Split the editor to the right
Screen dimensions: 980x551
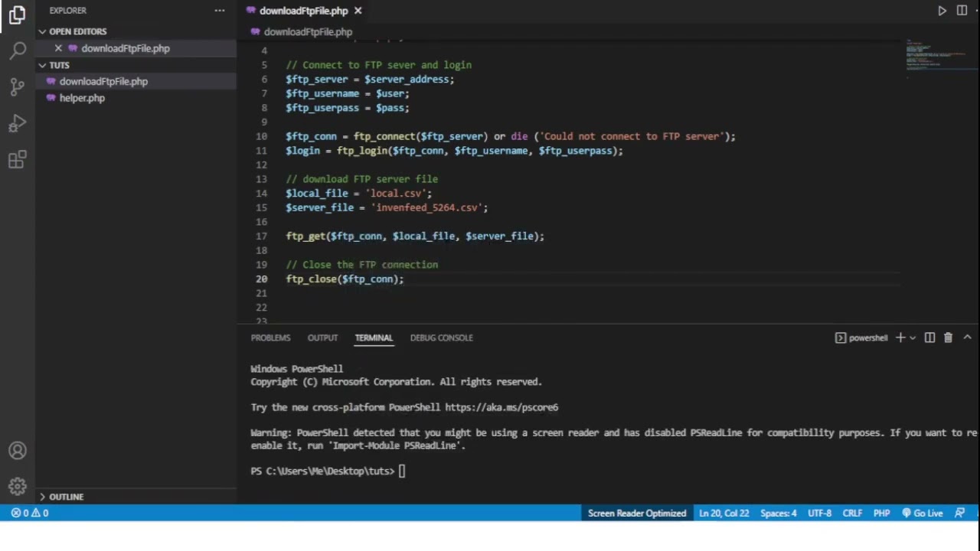[x=962, y=11]
